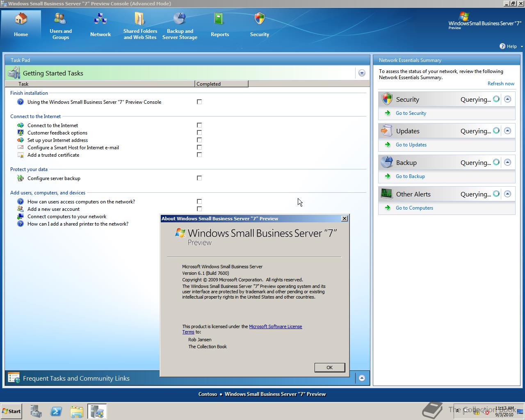Collapse the Getting Started Tasks section
525x420 pixels.
click(x=362, y=73)
